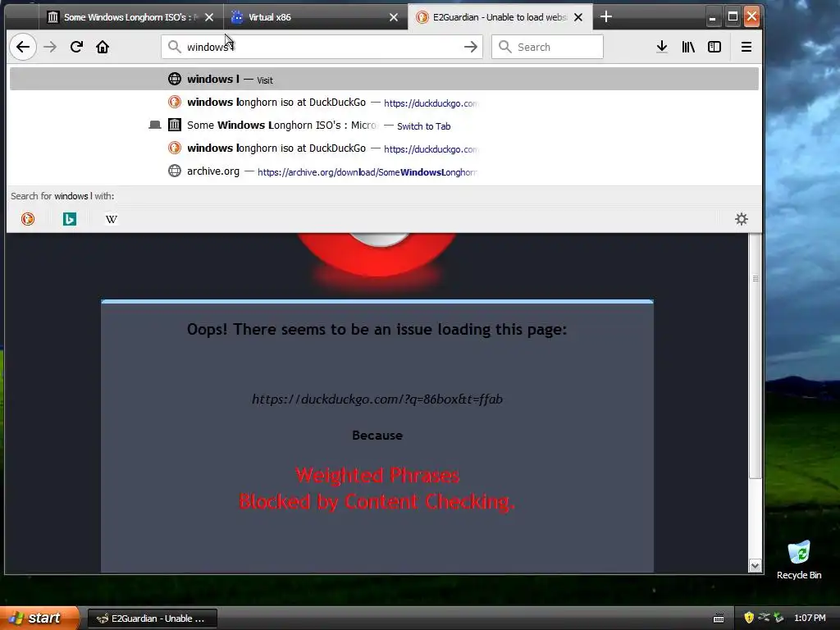Click the 'Because' label on the block page
Viewport: 840px width, 630px height.
click(x=377, y=436)
